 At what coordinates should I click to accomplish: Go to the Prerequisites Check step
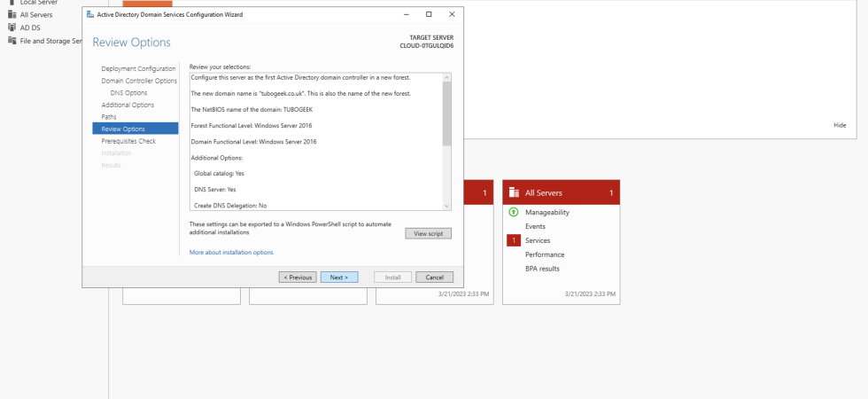point(128,141)
